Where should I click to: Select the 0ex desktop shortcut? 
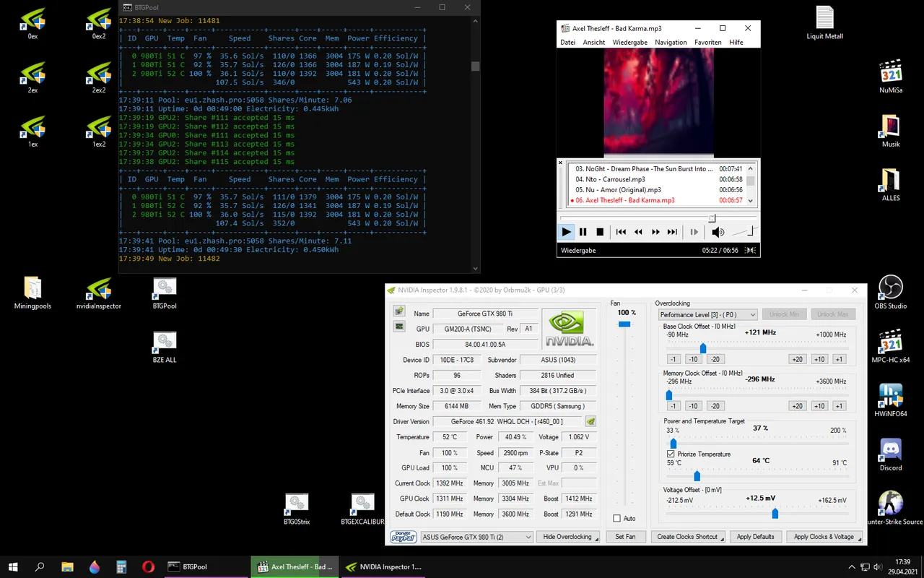pyautogui.click(x=32, y=24)
